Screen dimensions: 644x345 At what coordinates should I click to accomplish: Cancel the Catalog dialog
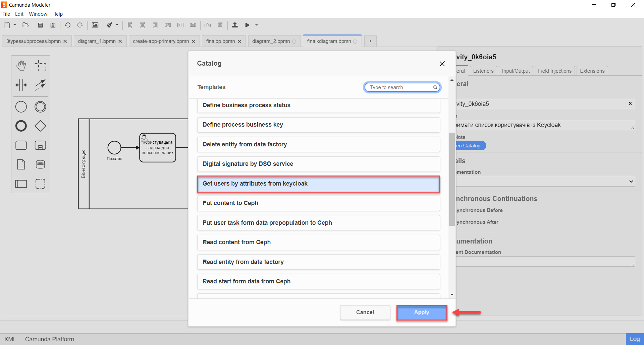(365, 313)
